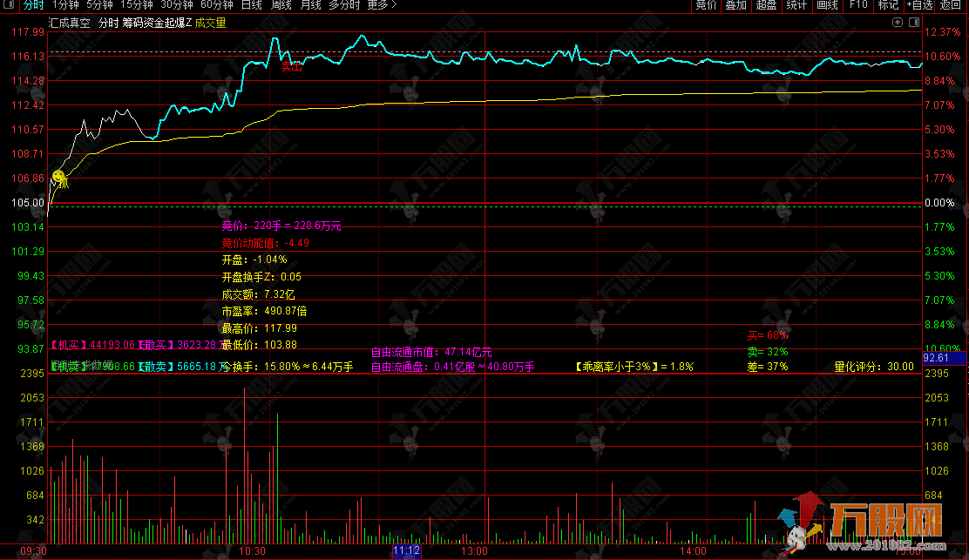Click the 【机买】44193.06 value
This screenshot has height=560, width=969.
coord(92,345)
